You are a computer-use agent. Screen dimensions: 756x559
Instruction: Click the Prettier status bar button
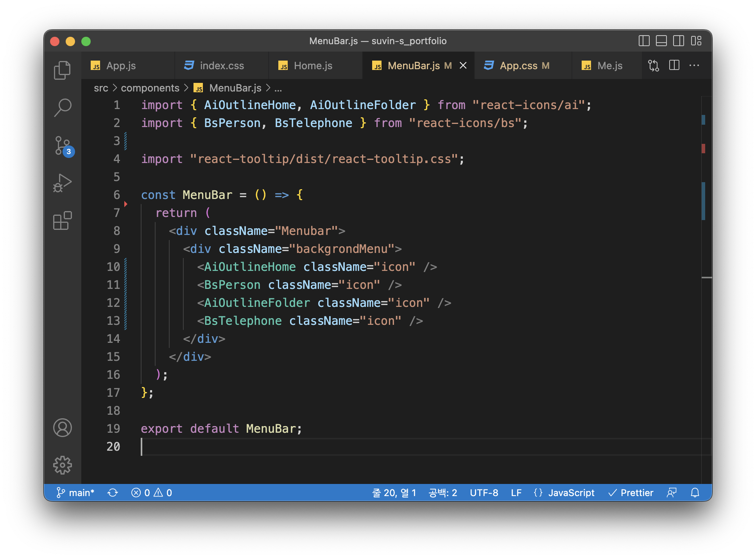pos(631,493)
